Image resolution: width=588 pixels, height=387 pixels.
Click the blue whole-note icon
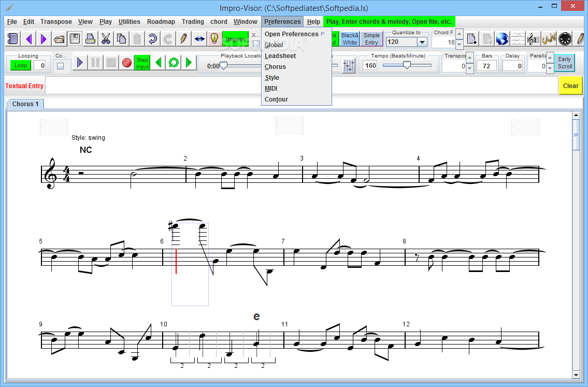point(199,39)
